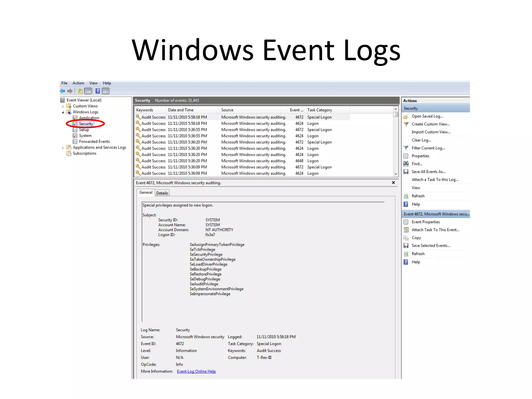Collapse the Windows Logs tree node
Viewport: 532px width, 399px height.
click(x=63, y=112)
